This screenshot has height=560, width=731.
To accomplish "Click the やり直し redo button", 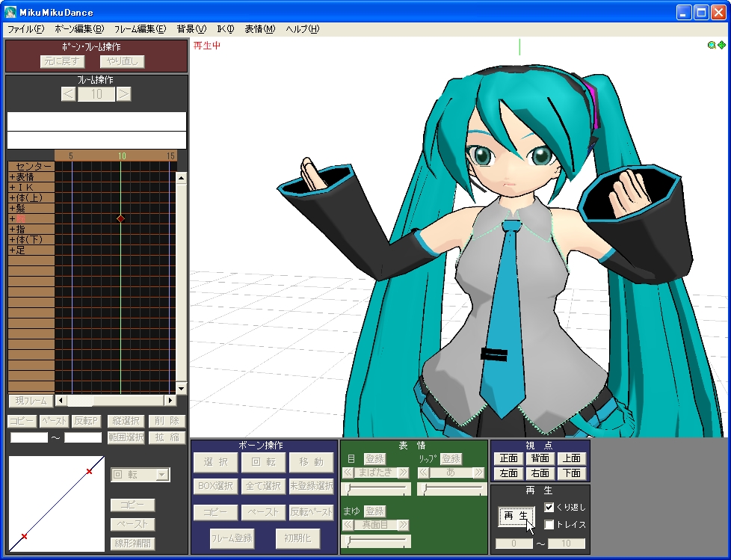I will point(122,61).
